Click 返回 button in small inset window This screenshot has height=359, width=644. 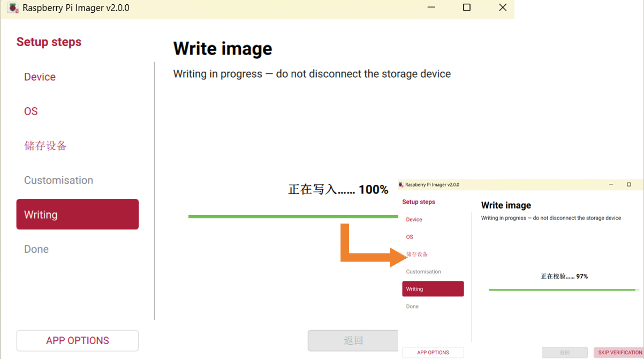[x=565, y=353]
